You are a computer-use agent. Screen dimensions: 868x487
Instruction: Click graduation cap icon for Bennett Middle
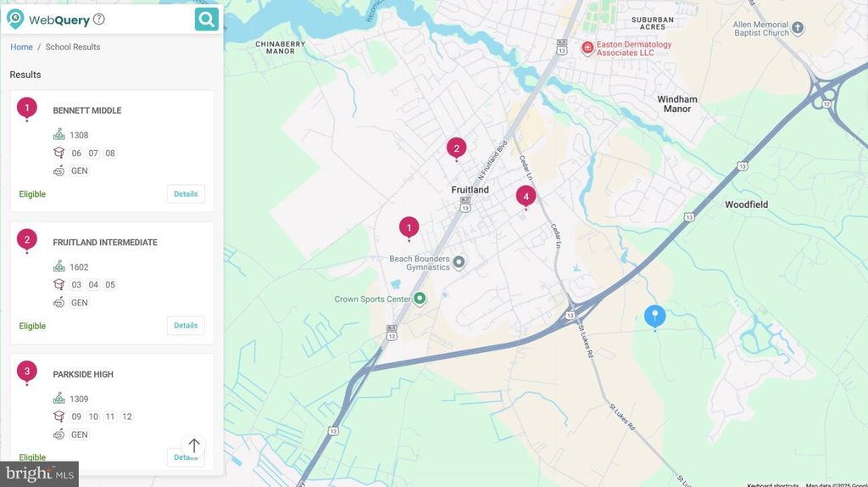[58, 153]
